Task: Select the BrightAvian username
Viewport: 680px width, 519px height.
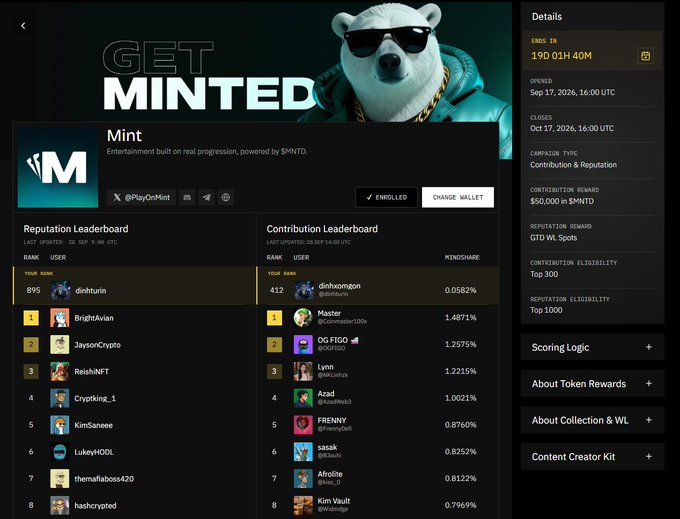Action: coord(94,318)
